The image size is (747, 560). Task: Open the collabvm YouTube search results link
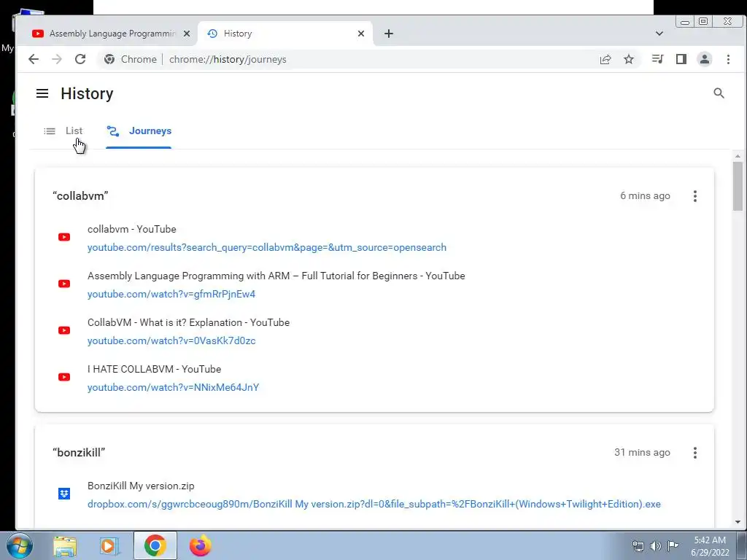pos(267,247)
